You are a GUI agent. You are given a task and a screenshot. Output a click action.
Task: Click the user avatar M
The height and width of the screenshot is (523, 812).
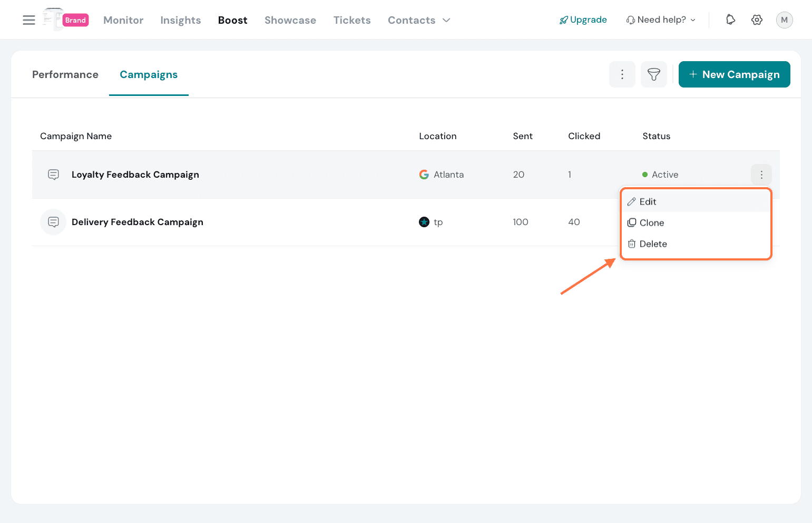click(784, 20)
